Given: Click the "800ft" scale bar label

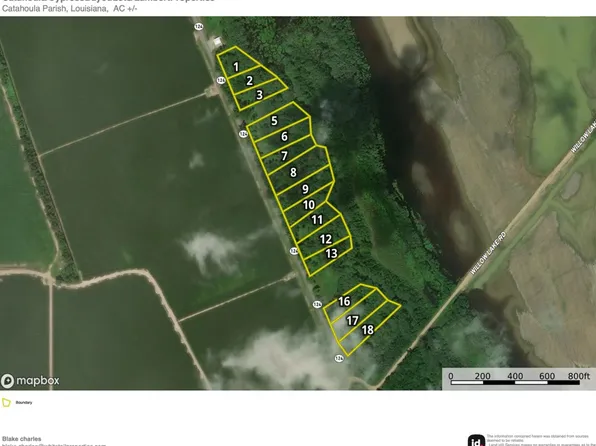Looking at the screenshot, I should coord(579,376).
